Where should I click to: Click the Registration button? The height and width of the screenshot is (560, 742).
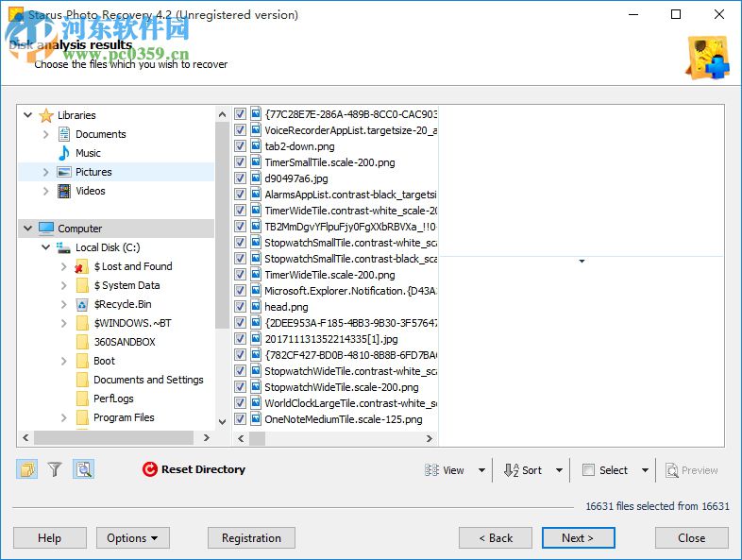pyautogui.click(x=251, y=537)
